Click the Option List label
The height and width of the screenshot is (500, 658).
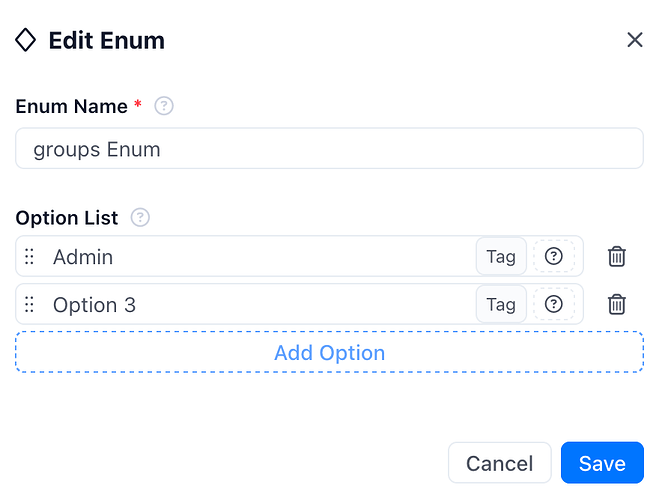[x=67, y=218]
